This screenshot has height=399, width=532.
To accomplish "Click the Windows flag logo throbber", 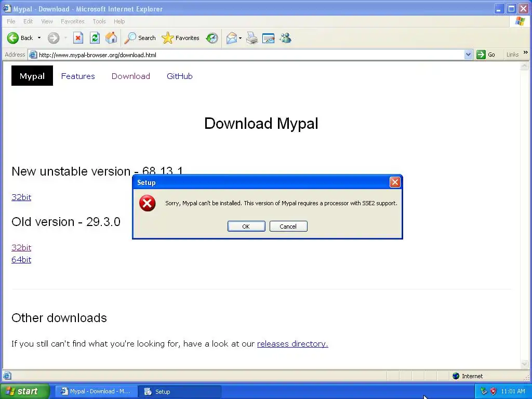I will pyautogui.click(x=520, y=21).
